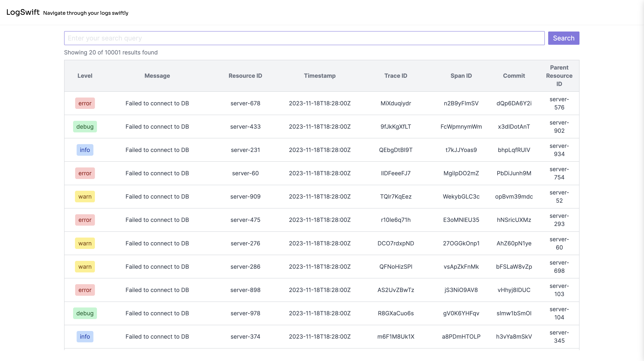Click the Parent Resource ID column header
The image size is (644, 361).
click(559, 76)
